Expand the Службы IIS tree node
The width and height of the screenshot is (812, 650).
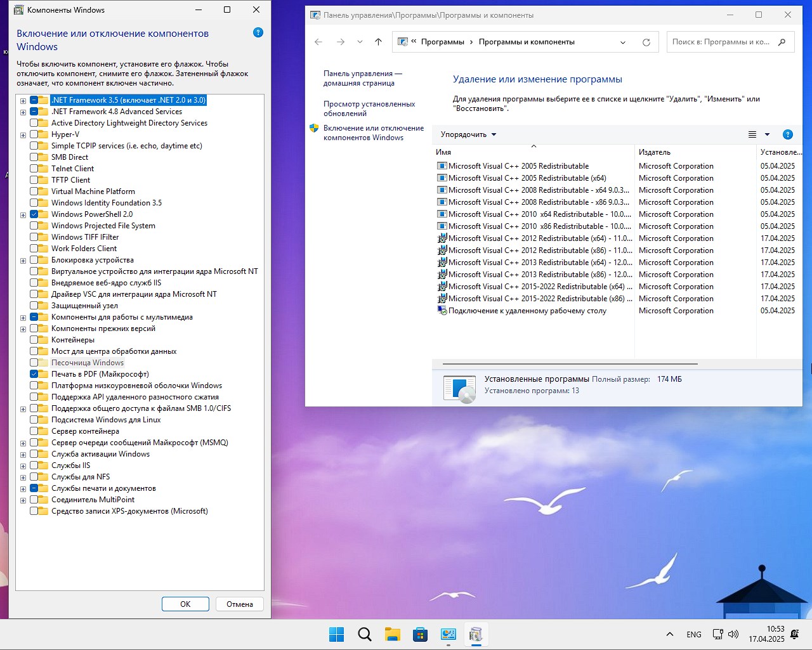pos(23,466)
